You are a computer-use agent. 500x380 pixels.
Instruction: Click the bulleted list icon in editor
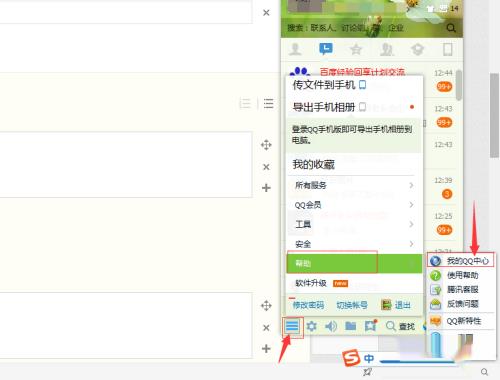pos(268,104)
